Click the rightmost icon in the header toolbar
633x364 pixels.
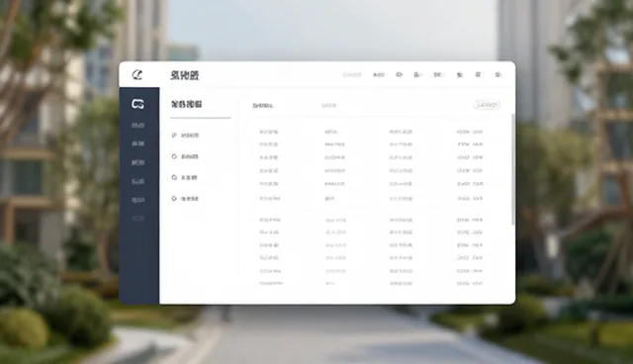[x=497, y=74]
